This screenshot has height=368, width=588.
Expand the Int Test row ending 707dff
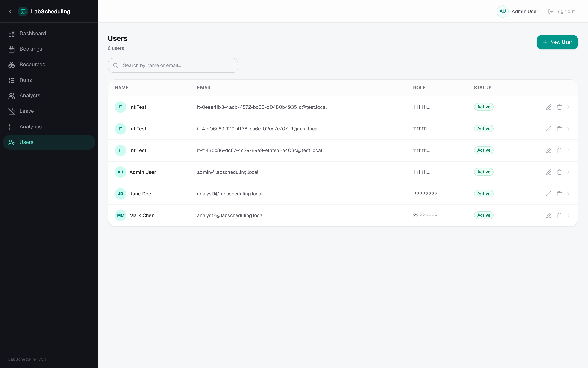pos(568,129)
